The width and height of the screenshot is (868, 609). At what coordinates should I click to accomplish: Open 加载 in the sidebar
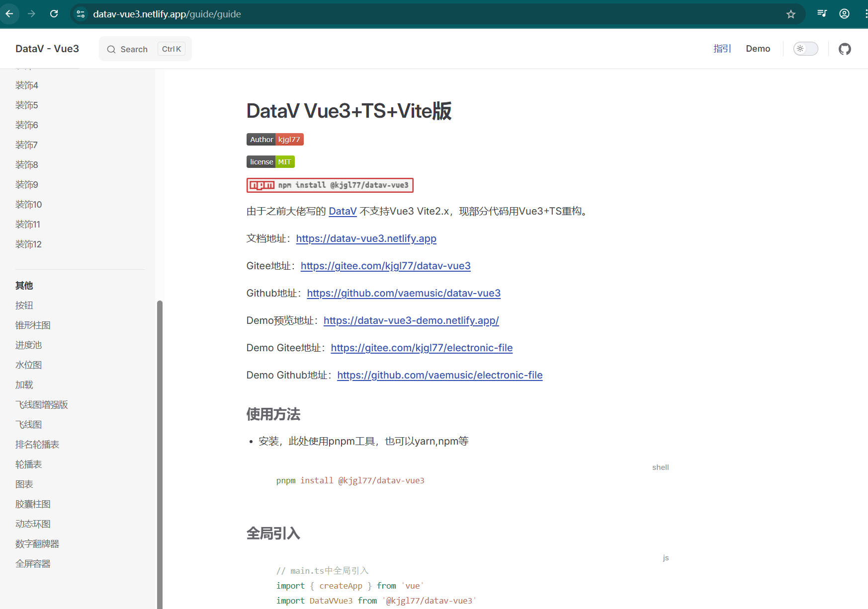[x=24, y=385]
